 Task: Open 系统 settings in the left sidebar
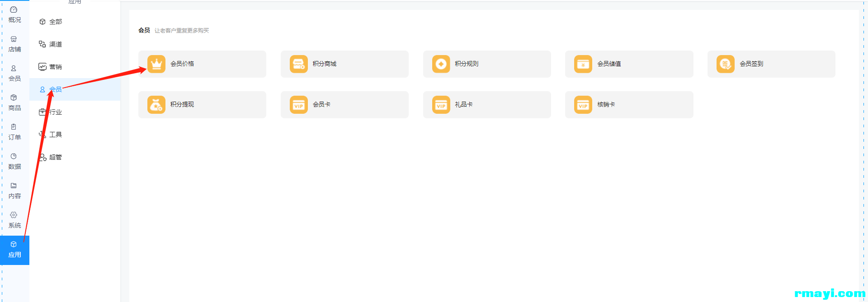(x=14, y=220)
